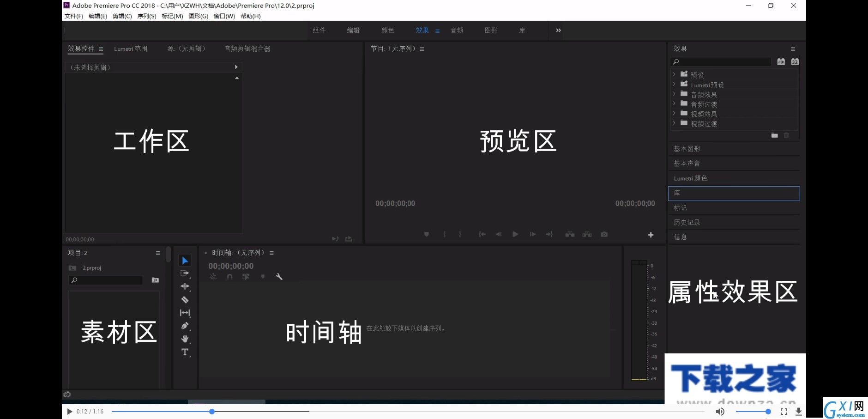Create new custom bin in Effects panel
The image size is (868, 419).
click(x=774, y=135)
